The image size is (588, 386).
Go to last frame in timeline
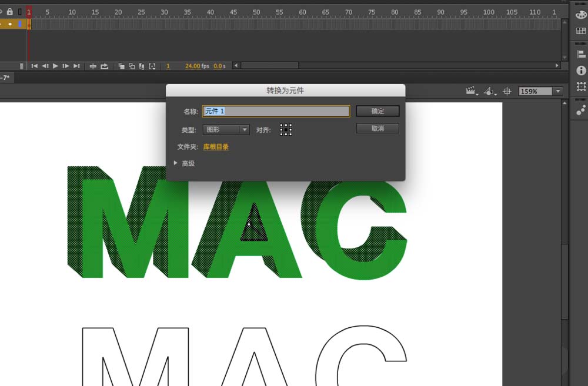point(76,66)
